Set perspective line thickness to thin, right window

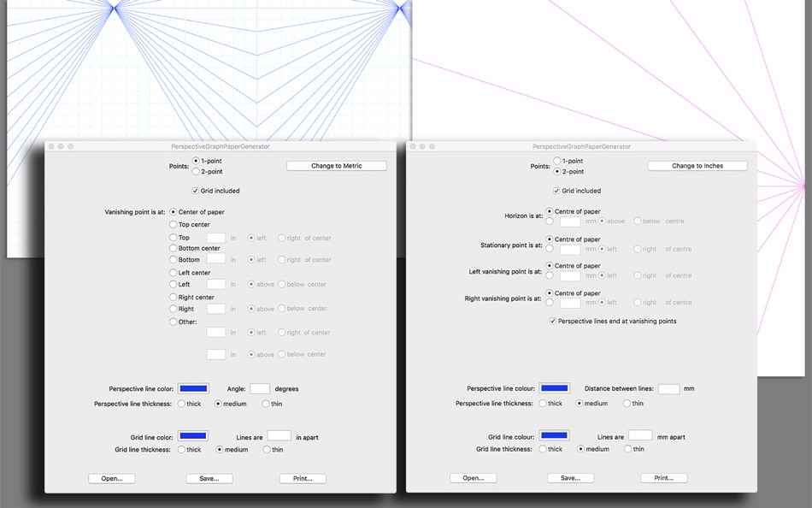coord(627,404)
